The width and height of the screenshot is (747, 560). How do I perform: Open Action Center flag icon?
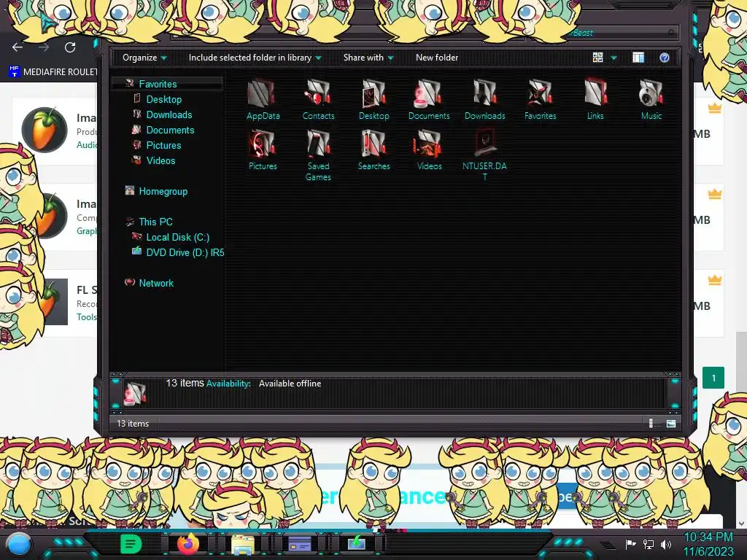click(x=631, y=544)
